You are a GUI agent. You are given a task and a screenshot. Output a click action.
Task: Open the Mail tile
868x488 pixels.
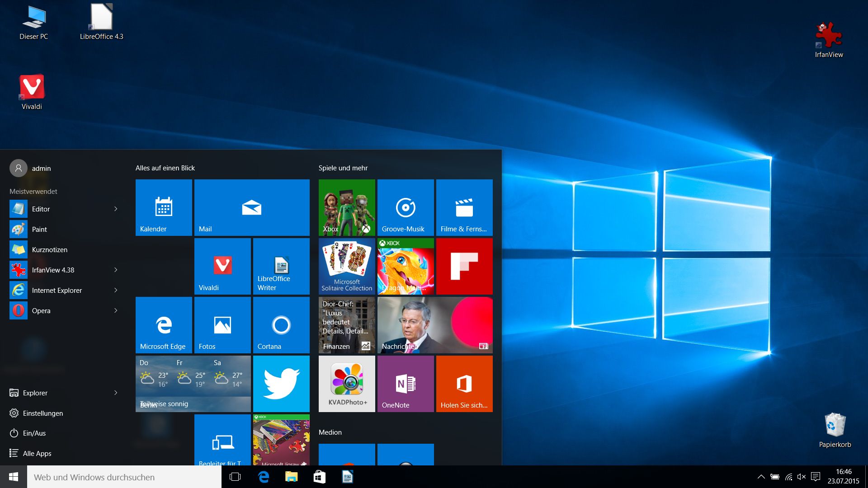pyautogui.click(x=252, y=207)
